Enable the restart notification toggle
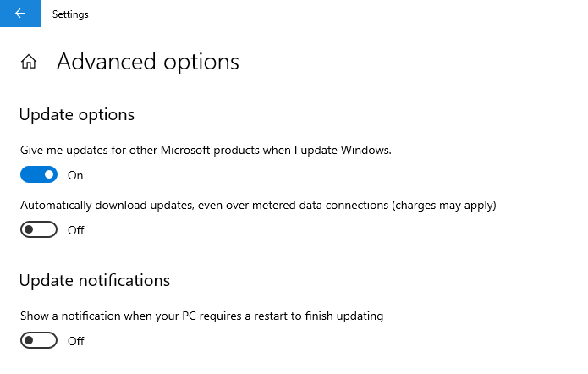This screenshot has height=374, width=588. point(39,340)
